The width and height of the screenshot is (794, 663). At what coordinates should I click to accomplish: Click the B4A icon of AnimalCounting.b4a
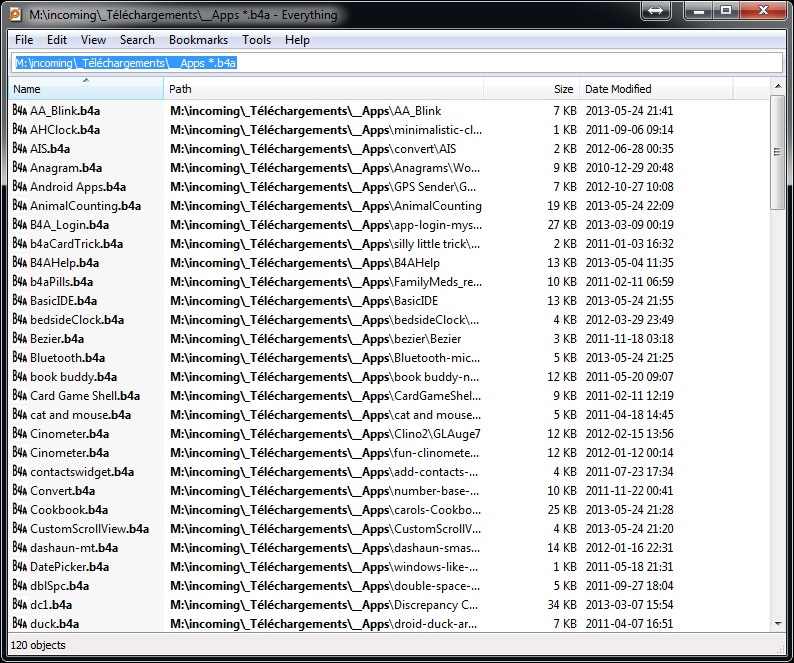click(x=20, y=206)
